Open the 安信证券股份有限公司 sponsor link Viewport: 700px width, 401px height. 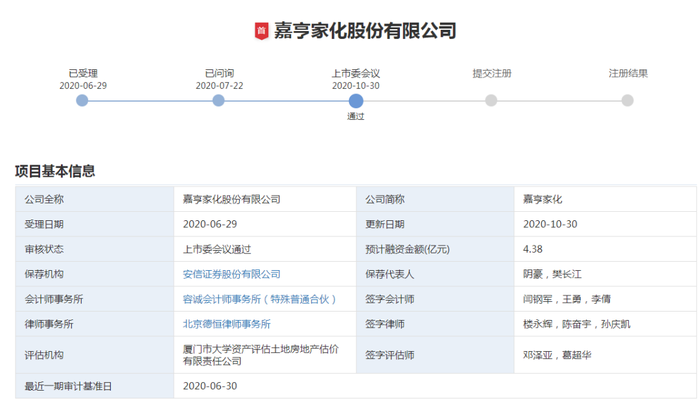pyautogui.click(x=231, y=274)
